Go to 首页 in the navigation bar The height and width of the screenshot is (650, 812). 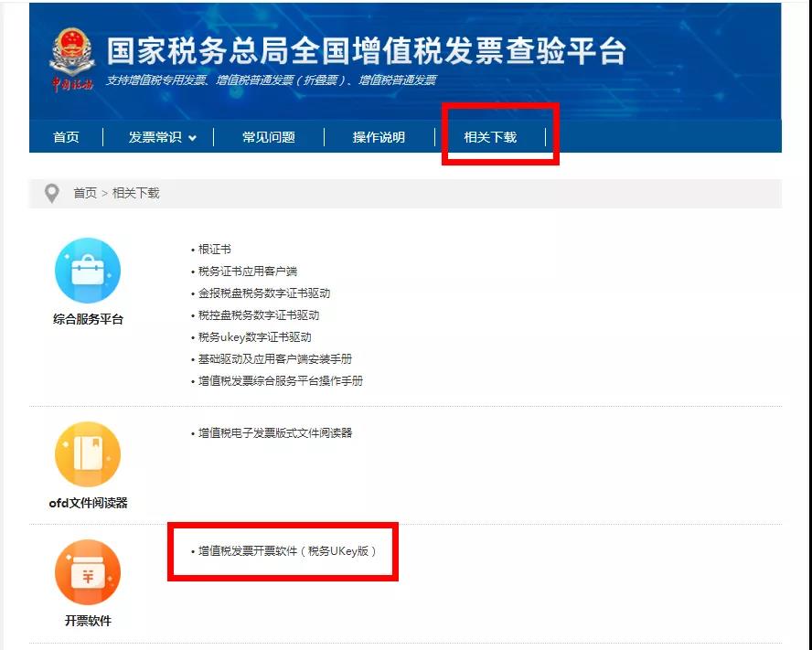(x=65, y=136)
